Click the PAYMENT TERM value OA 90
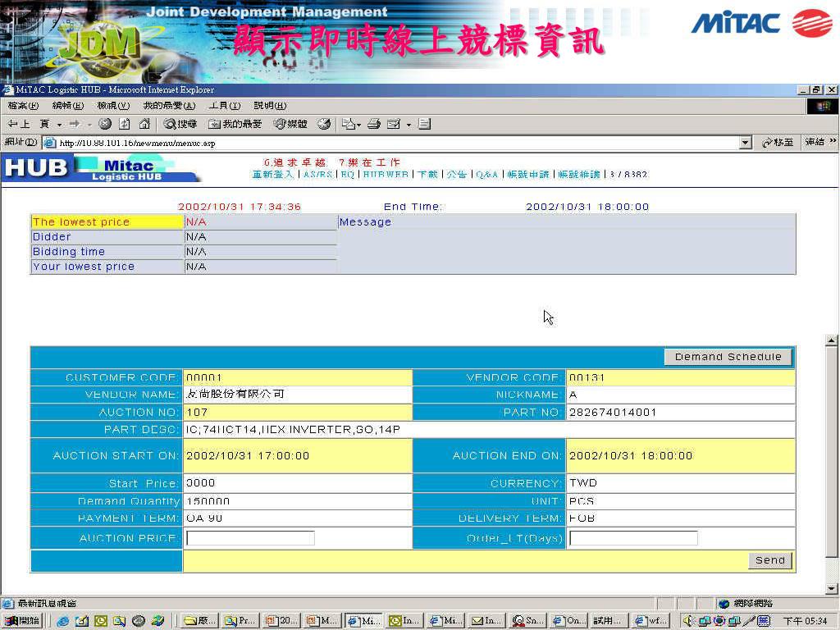Image resolution: width=840 pixels, height=630 pixels. tap(203, 518)
